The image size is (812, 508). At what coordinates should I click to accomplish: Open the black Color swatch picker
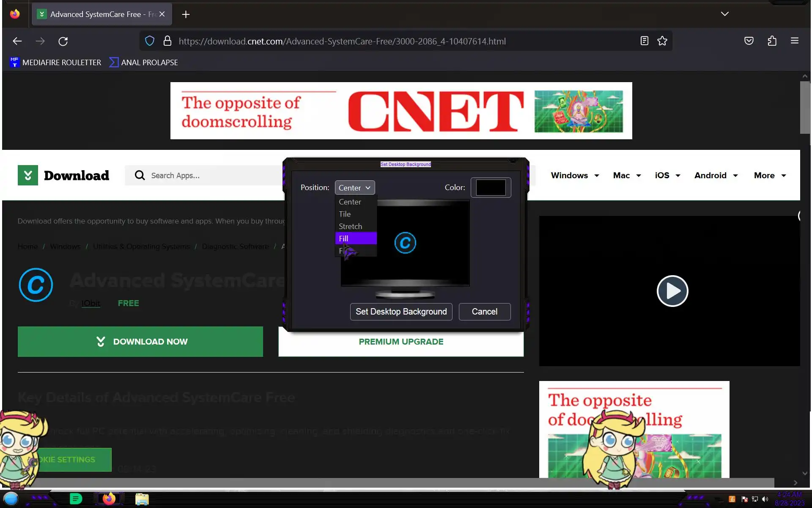[x=491, y=188]
